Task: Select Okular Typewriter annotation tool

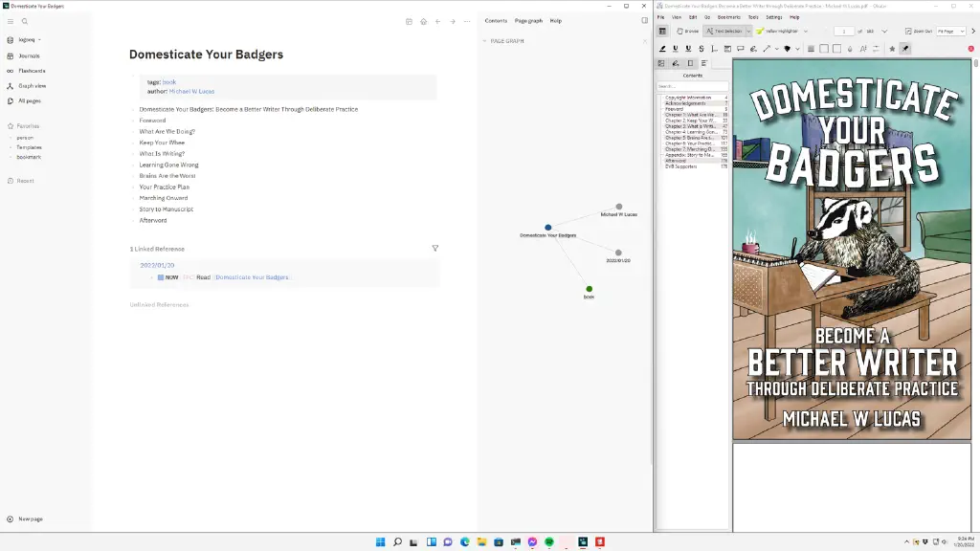Action: click(714, 49)
